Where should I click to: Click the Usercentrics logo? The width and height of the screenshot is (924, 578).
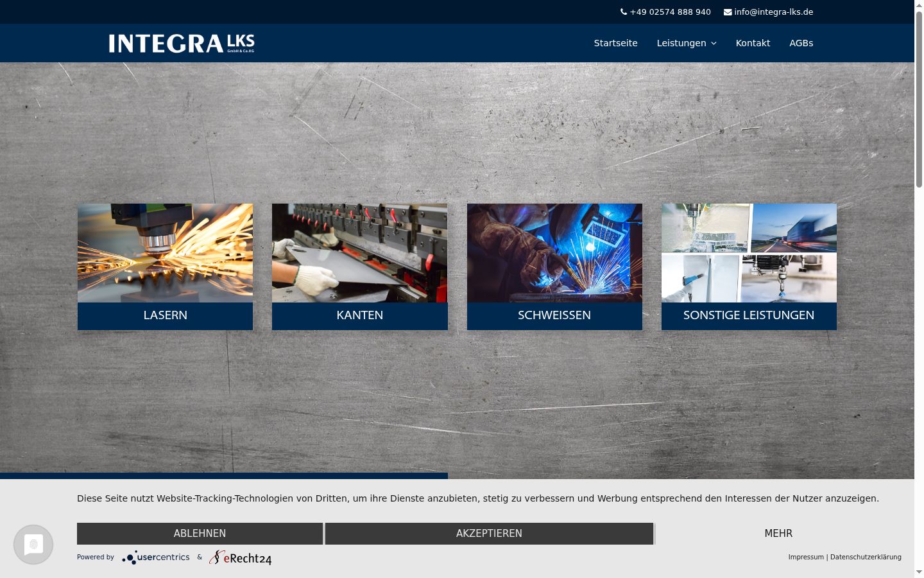(x=156, y=557)
